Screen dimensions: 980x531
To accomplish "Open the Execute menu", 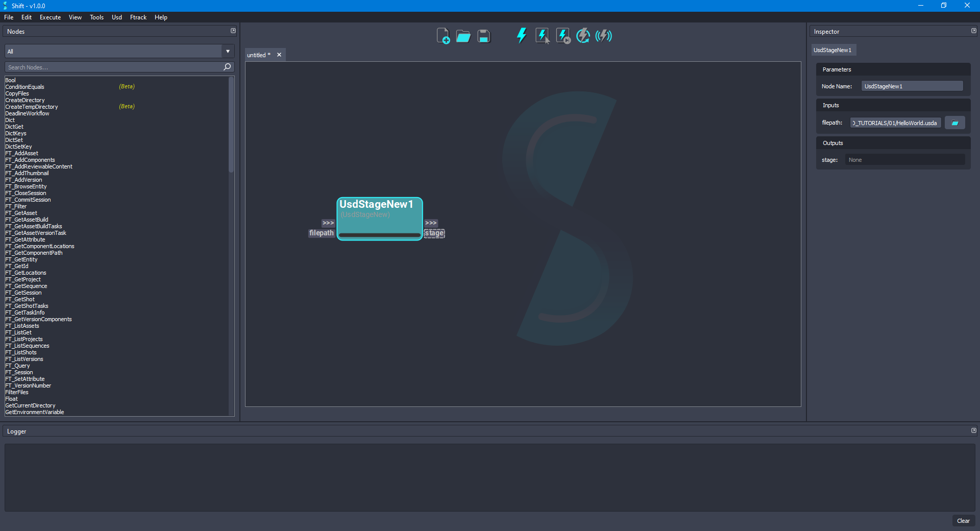I will click(x=50, y=17).
